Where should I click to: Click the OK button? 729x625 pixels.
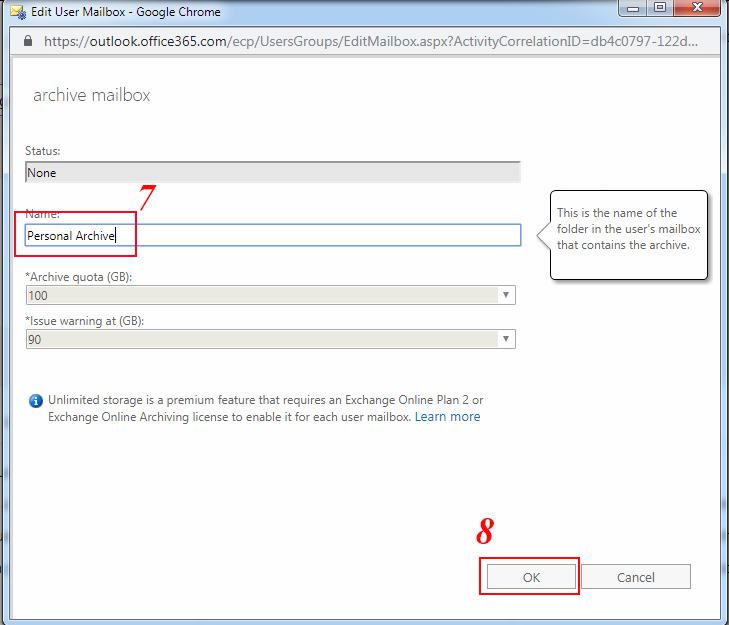coord(531,577)
